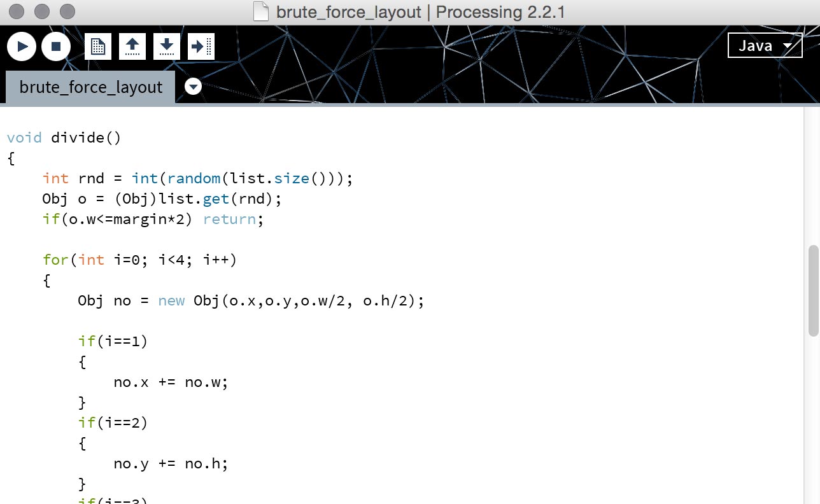Click the document proxy icon in the title bar
820x504 pixels.
click(x=261, y=12)
